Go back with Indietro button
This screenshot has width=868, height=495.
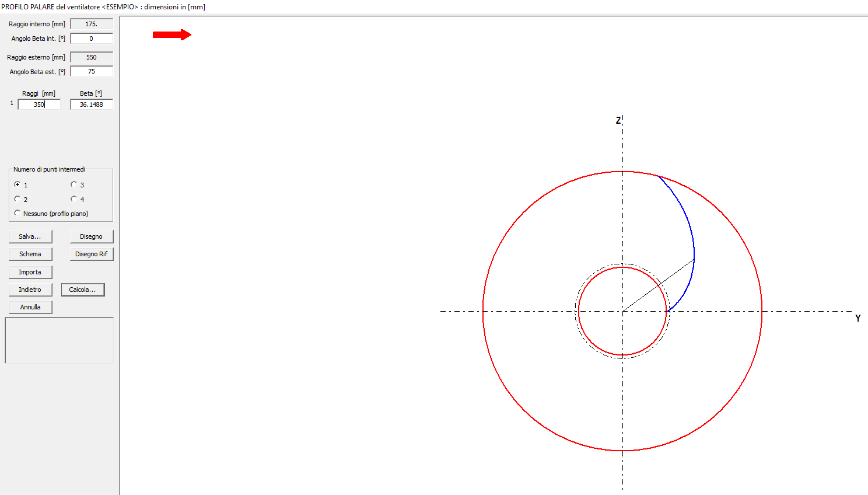tap(30, 290)
